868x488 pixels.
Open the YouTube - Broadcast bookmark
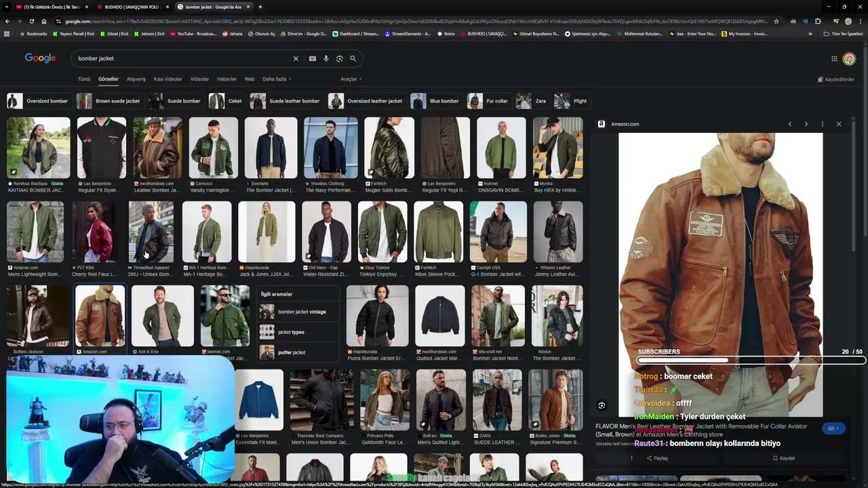193,34
